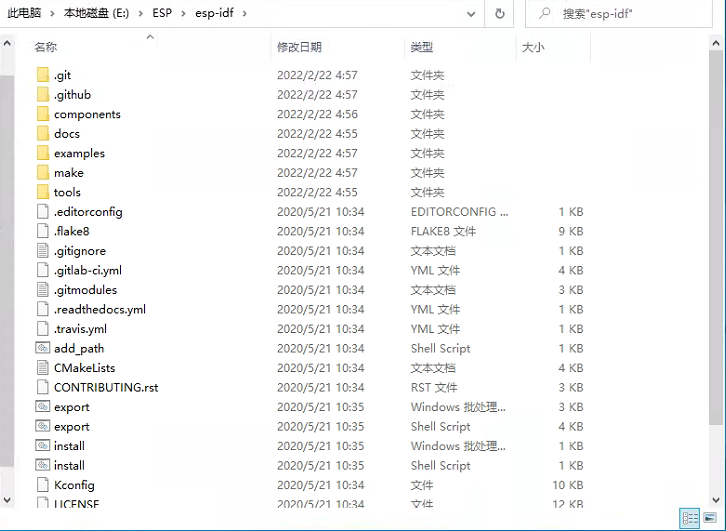Viewport: 726px width, 531px height.
Task: Select the .gitignore text file icon
Action: click(x=43, y=250)
